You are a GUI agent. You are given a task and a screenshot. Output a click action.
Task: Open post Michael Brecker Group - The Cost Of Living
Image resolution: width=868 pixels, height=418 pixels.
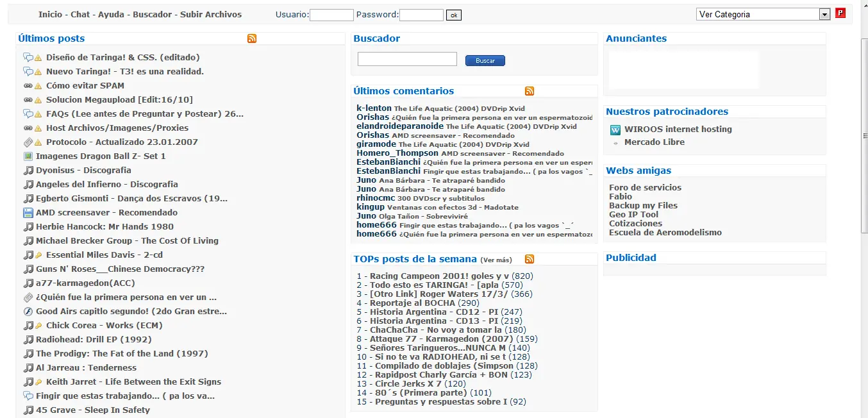[x=127, y=240]
